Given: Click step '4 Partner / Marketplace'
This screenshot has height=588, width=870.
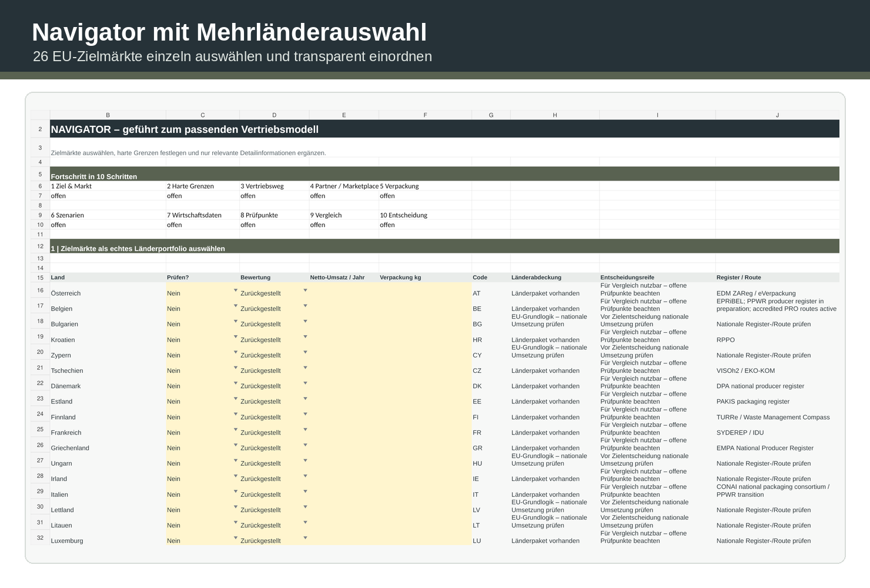Looking at the screenshot, I should click(x=344, y=186).
